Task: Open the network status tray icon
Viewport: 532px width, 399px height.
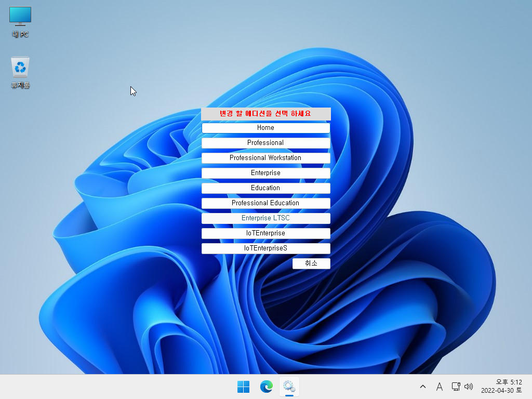Action: pyautogui.click(x=456, y=387)
